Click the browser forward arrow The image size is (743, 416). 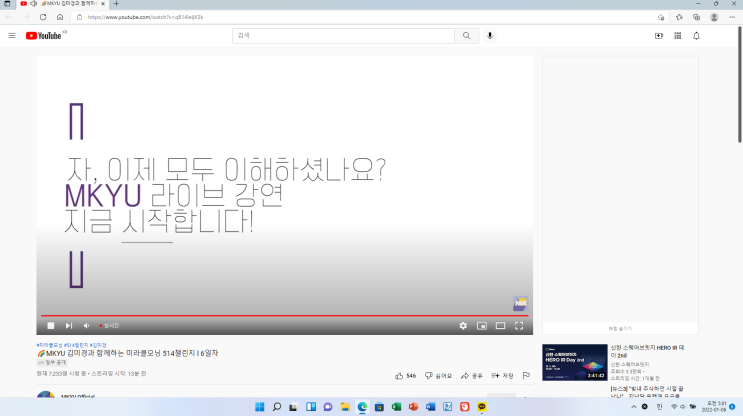pyautogui.click(x=26, y=17)
